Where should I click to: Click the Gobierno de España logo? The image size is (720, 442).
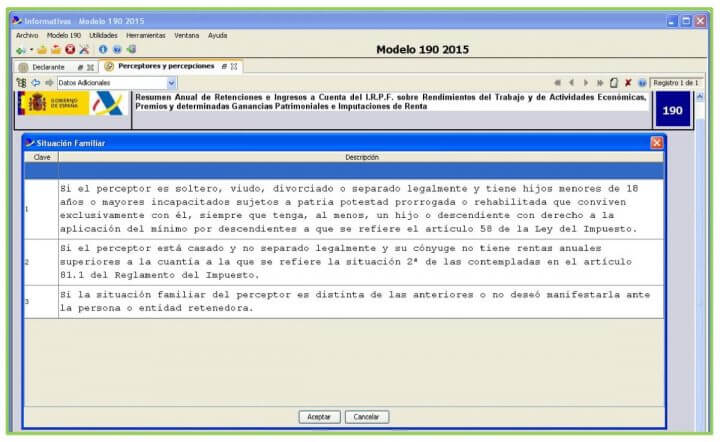point(54,103)
